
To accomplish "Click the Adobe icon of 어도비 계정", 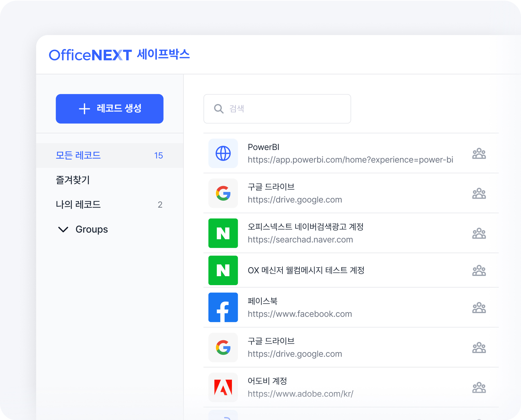I will [223, 388].
